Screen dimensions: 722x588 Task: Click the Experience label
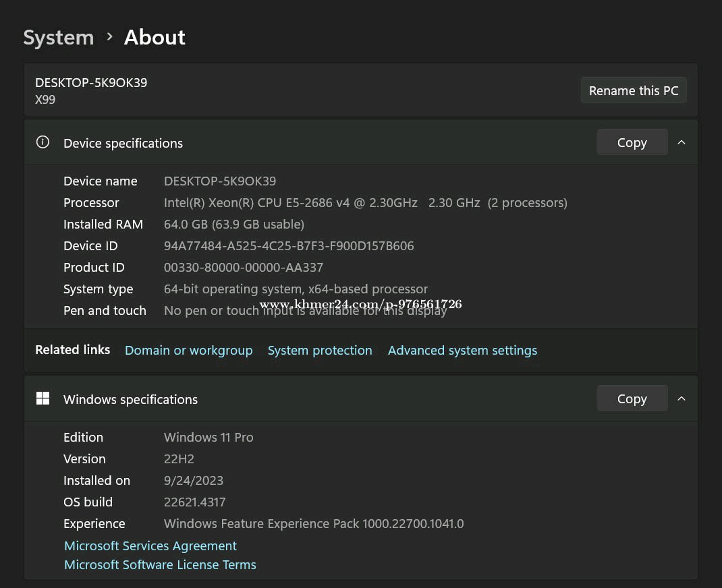tap(94, 524)
